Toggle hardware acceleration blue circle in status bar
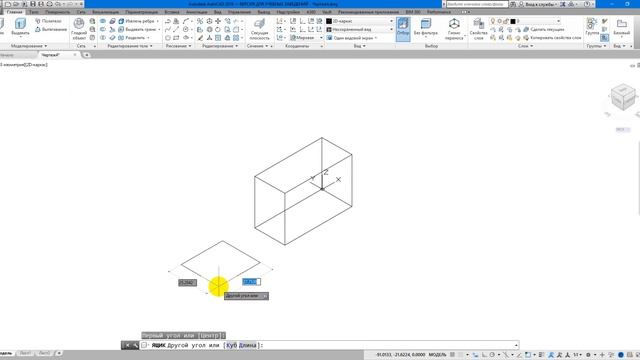This screenshot has height=360, width=640. coord(621,355)
